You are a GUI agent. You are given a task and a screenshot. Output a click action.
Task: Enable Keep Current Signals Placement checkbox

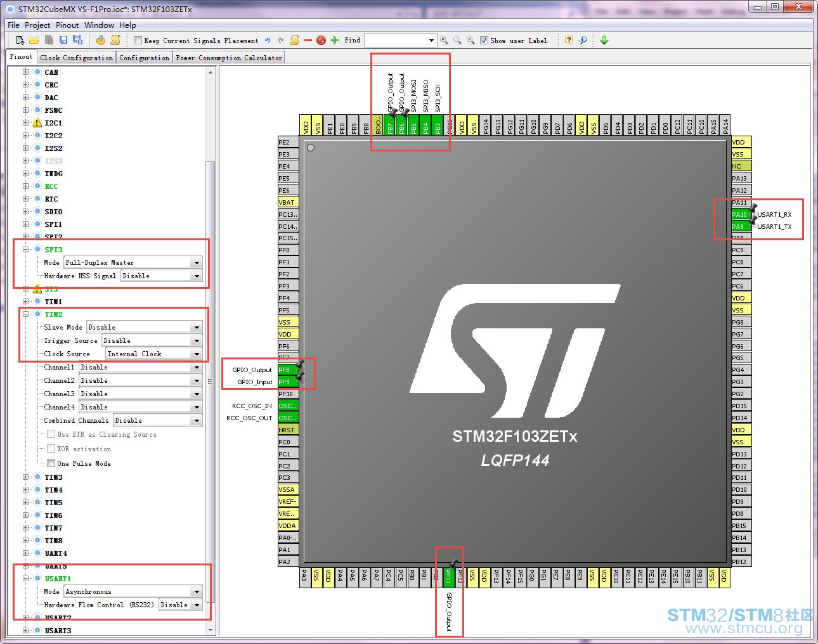138,41
